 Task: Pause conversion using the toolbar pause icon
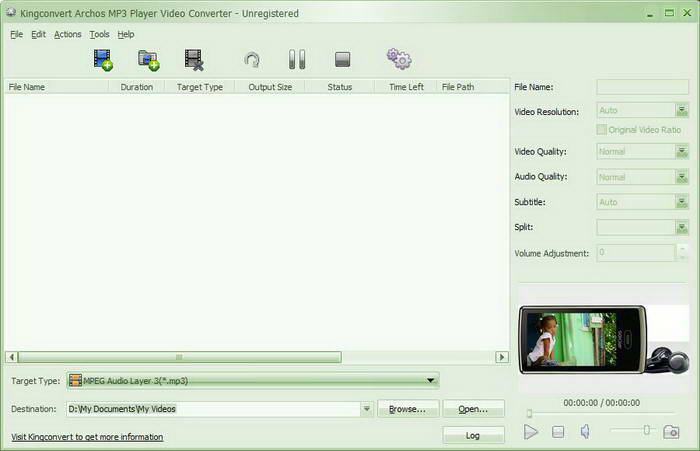point(297,60)
